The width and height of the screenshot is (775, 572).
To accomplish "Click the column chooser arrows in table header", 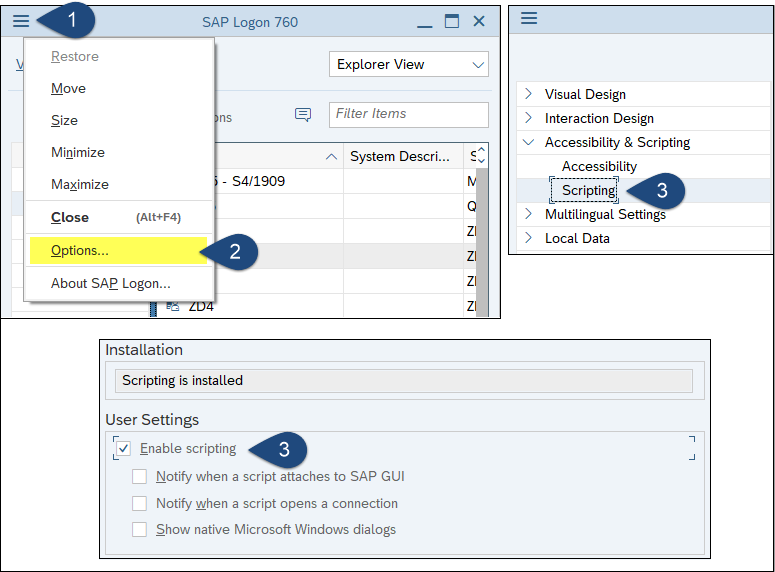I will pyautogui.click(x=481, y=155).
